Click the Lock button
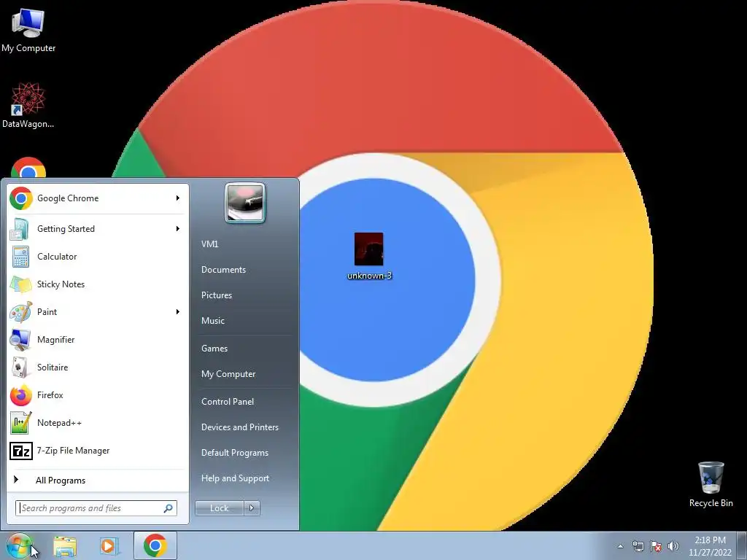This screenshot has width=747, height=560. pos(219,508)
